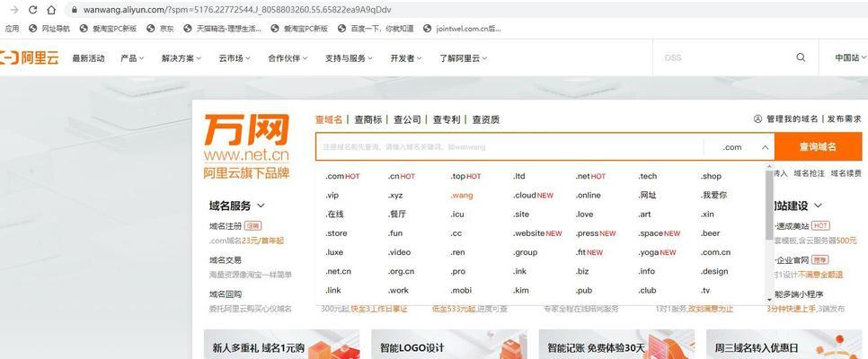
Task: Open 最新活动 in the navigation
Action: pyautogui.click(x=88, y=58)
